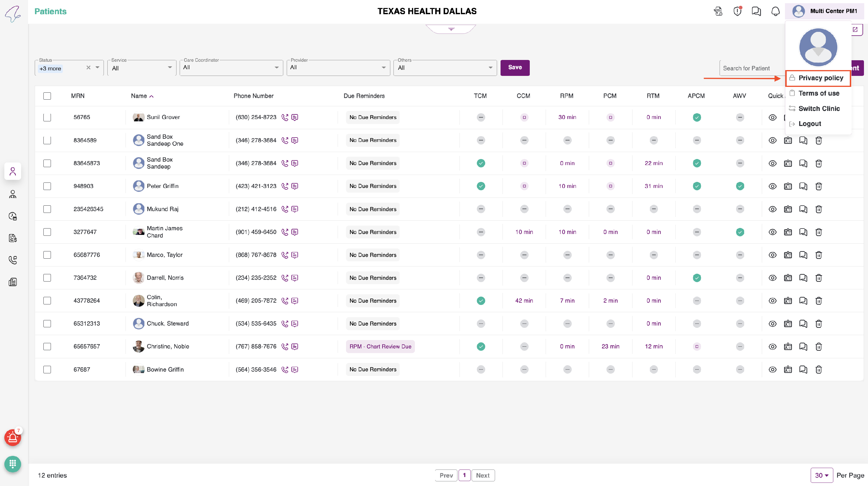Expand the Care Coordinator dropdown
This screenshot has height=486, width=868.
point(231,68)
